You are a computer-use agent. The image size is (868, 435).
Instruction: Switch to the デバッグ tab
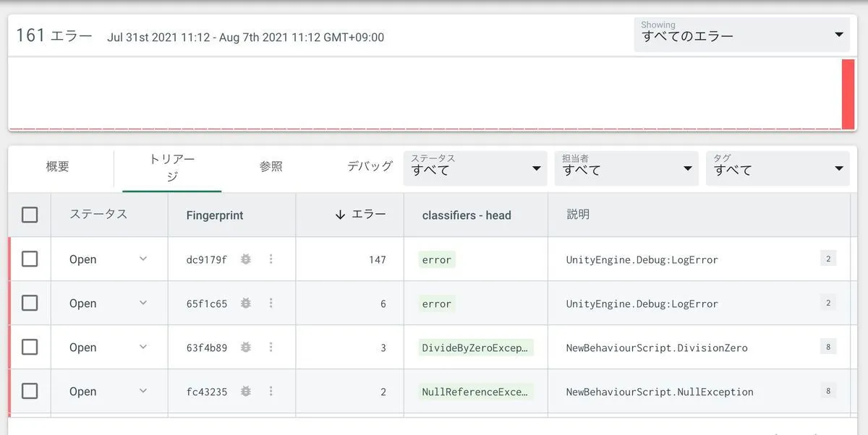coord(370,166)
